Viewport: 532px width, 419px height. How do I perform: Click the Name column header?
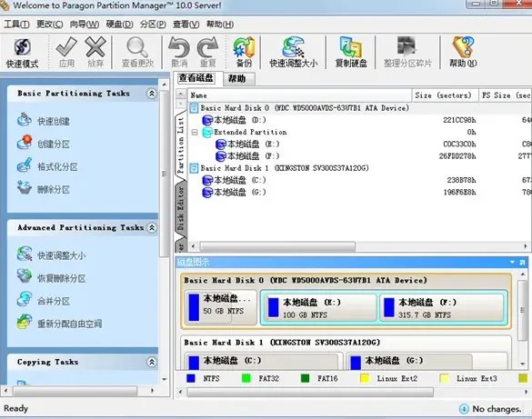click(299, 95)
